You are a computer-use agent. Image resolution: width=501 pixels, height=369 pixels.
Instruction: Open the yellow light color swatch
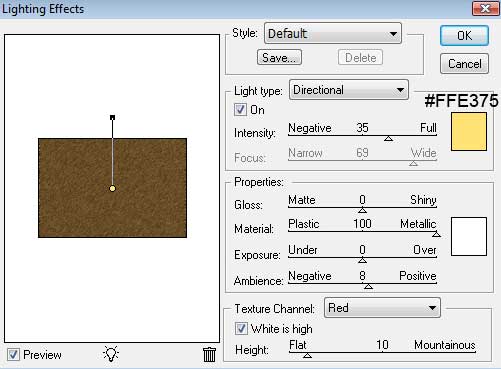(469, 132)
